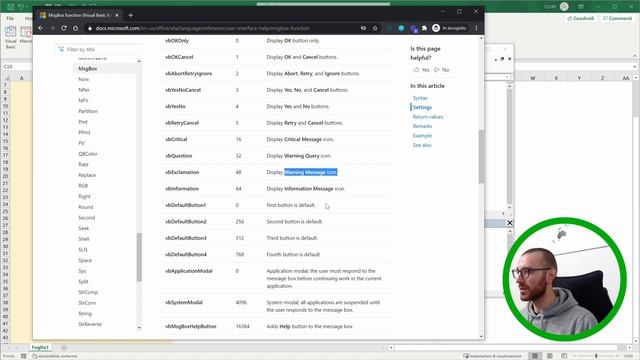The image size is (640, 360).
Task: Open a new browser tab
Action: pyautogui.click(x=131, y=16)
